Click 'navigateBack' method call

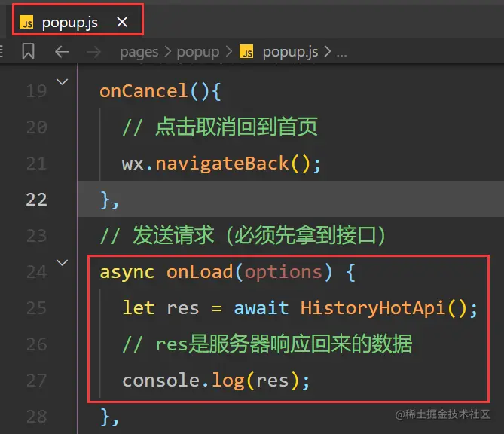click(222, 164)
